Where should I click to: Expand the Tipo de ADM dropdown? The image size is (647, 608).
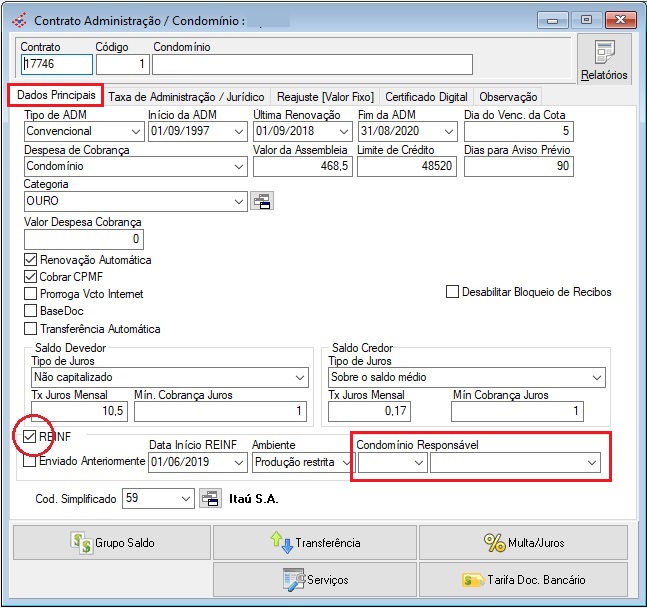tap(135, 132)
